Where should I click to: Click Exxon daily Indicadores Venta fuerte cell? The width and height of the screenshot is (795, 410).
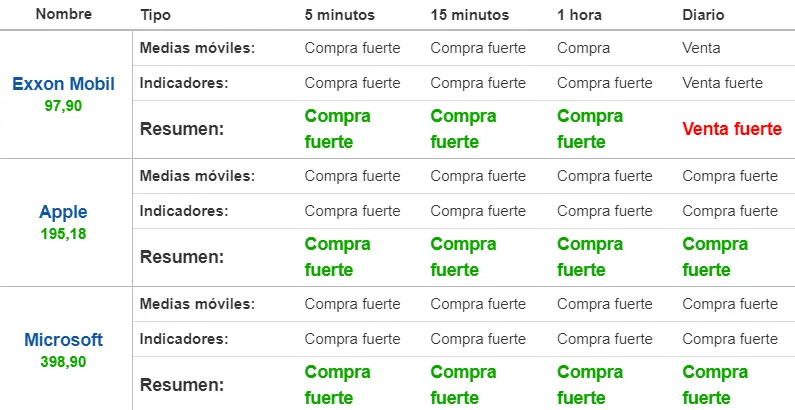pos(722,83)
